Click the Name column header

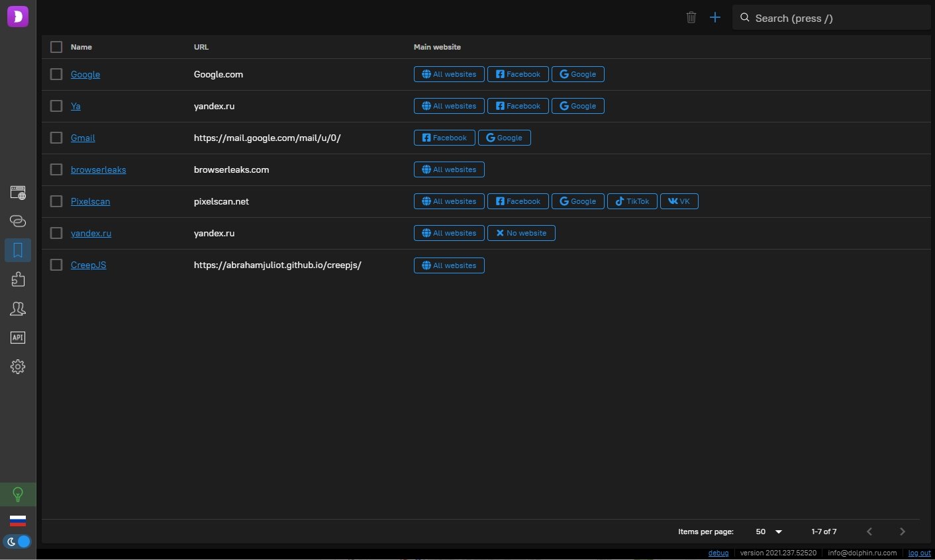click(81, 47)
